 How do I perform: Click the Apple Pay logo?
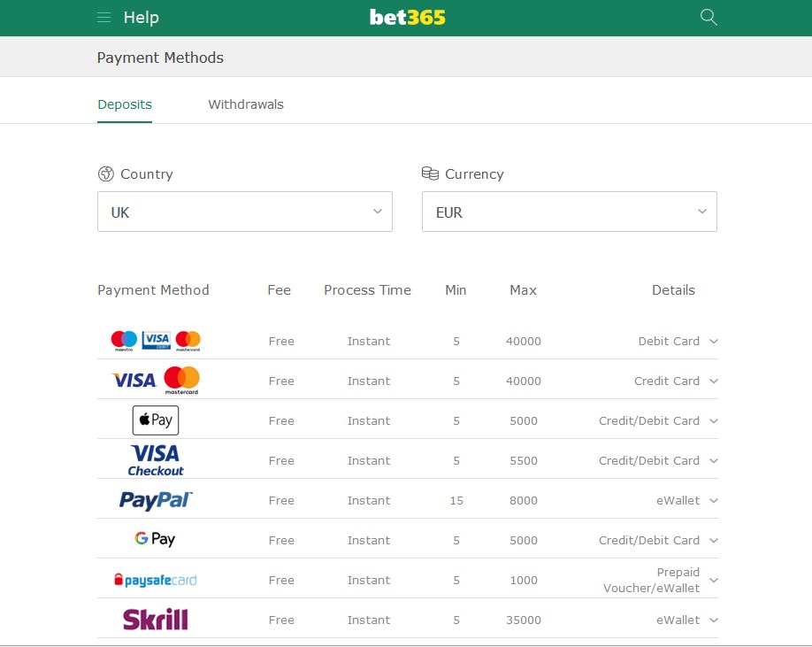156,420
